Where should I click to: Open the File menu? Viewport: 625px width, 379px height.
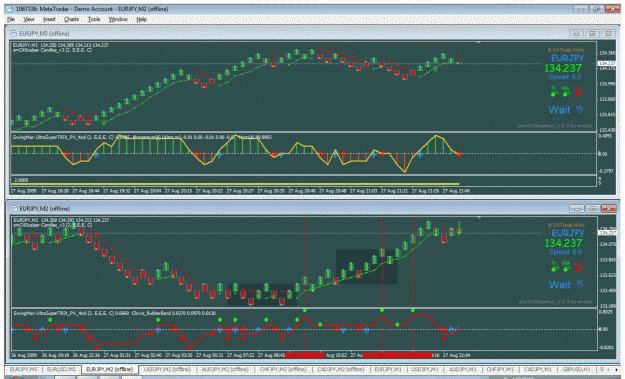coord(11,19)
